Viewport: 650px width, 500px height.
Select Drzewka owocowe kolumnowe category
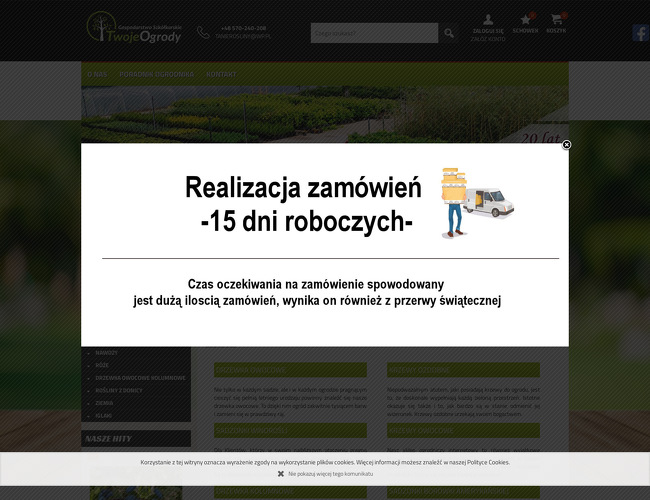click(x=140, y=378)
